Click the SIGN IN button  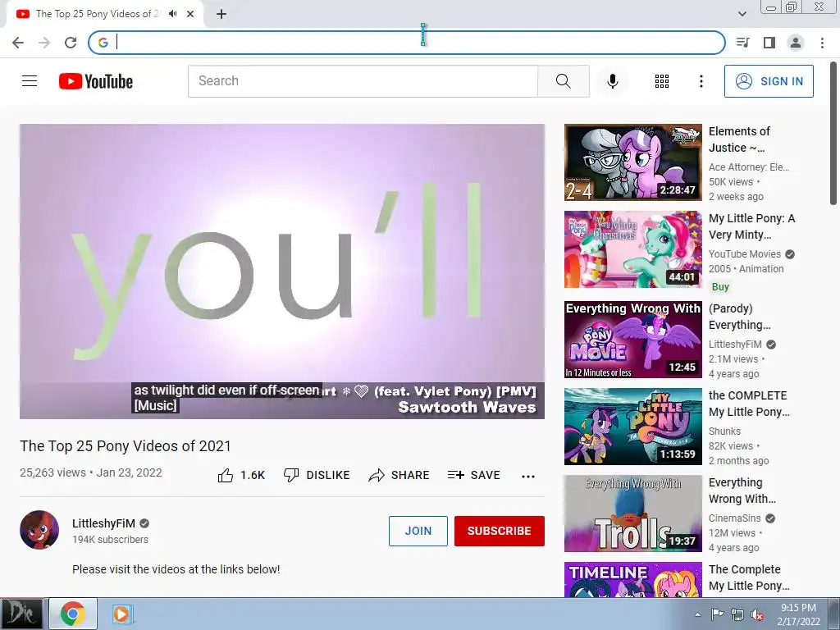tap(769, 81)
